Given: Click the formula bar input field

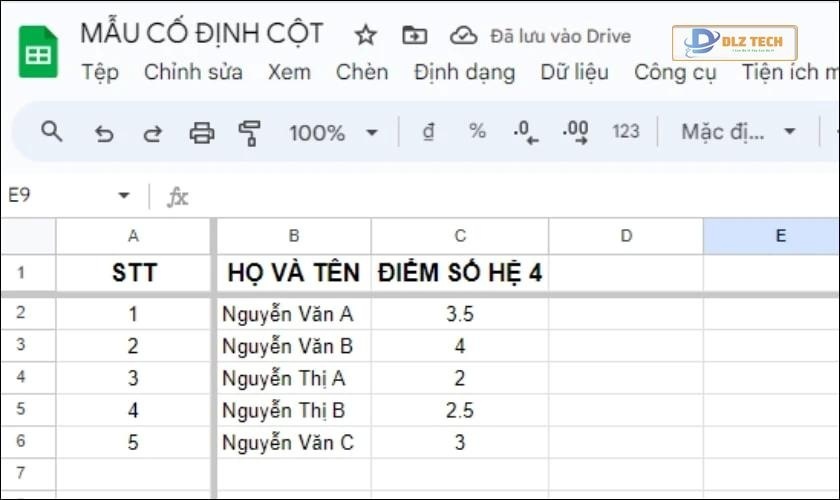Looking at the screenshot, I should [x=500, y=196].
